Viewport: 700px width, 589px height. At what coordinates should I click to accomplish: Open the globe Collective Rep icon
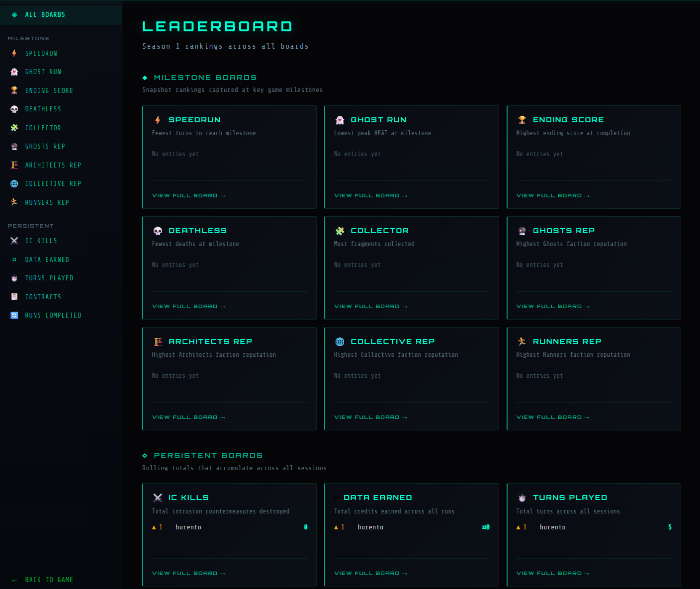(14, 183)
